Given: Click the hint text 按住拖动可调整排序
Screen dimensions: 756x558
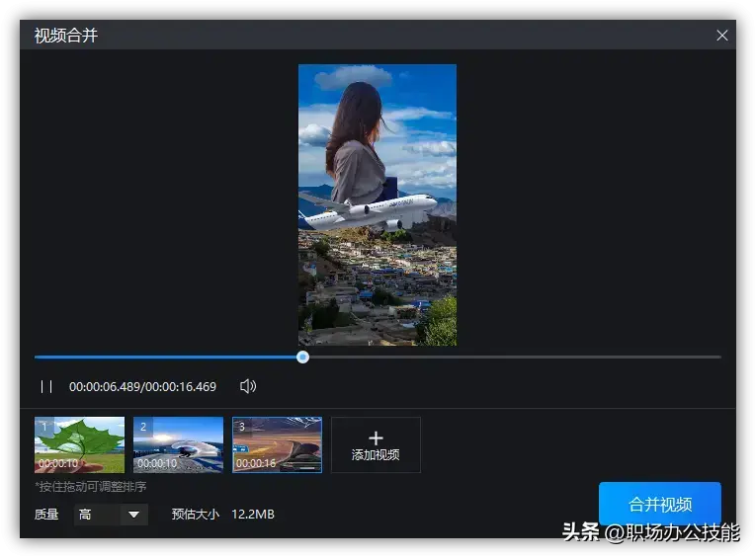Looking at the screenshot, I should 91,487.
